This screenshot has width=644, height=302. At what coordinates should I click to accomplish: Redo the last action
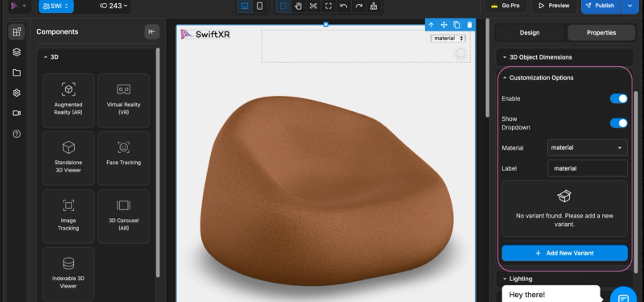[x=358, y=6]
